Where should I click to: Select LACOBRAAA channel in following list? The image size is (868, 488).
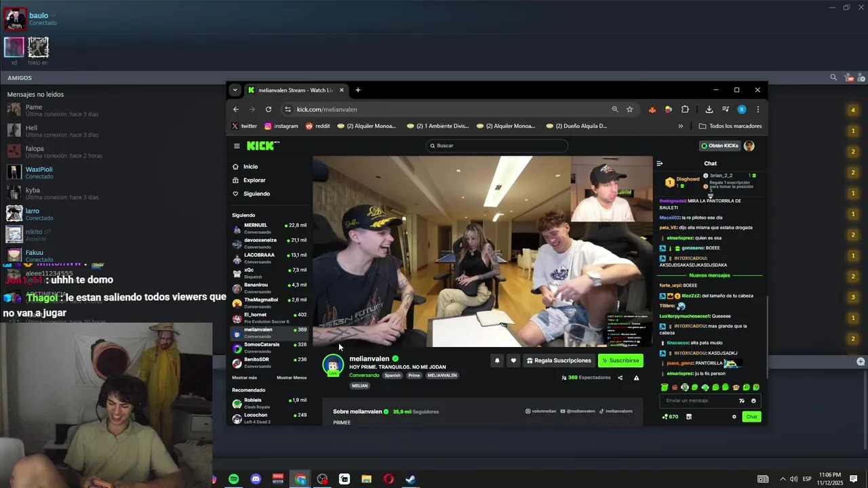tap(269, 258)
